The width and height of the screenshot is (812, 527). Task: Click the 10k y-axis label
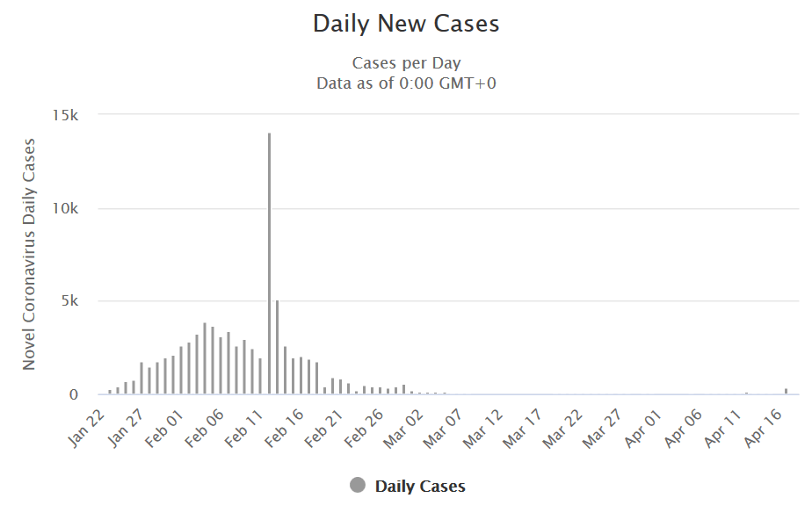point(67,208)
